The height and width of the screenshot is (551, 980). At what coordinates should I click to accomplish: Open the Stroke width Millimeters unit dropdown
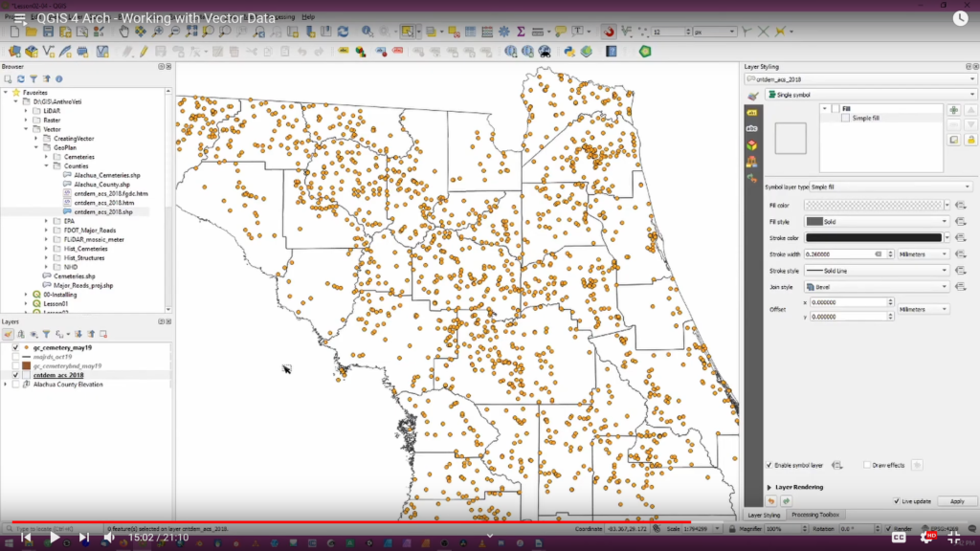pos(924,254)
